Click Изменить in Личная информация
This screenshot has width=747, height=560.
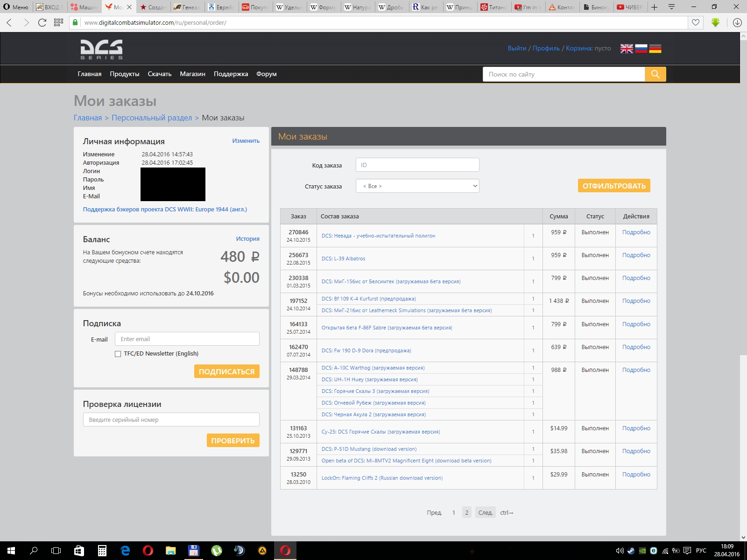pos(246,141)
